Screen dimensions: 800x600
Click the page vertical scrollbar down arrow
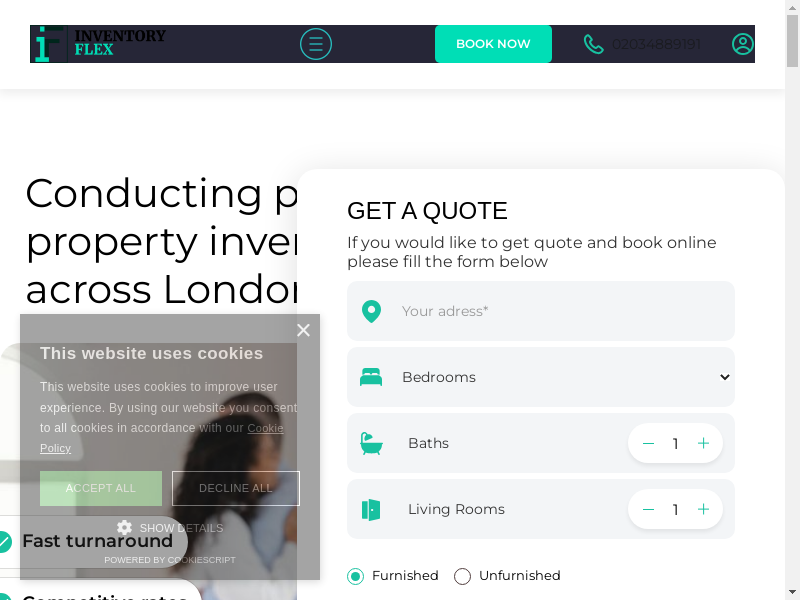[x=792, y=593]
